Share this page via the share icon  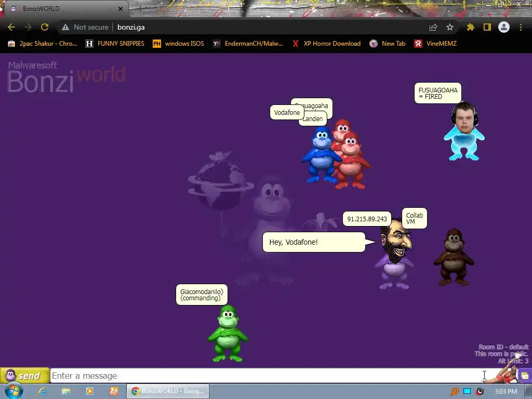tap(433, 27)
